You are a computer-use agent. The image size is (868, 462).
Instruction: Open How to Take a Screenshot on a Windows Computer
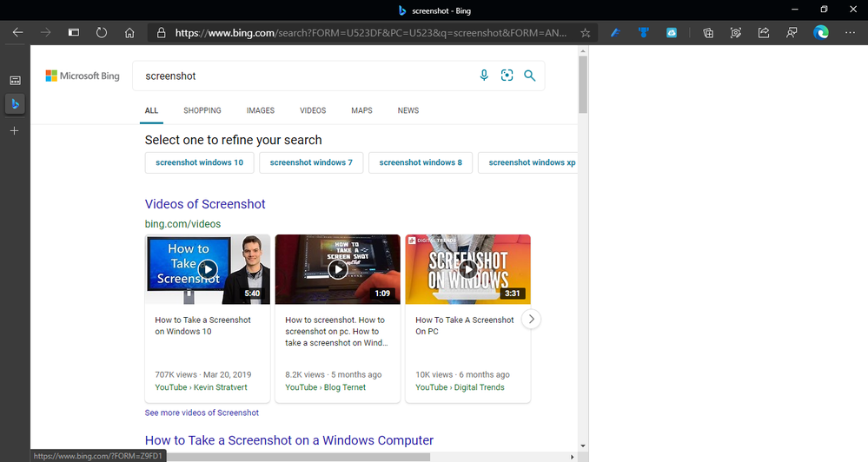click(289, 440)
